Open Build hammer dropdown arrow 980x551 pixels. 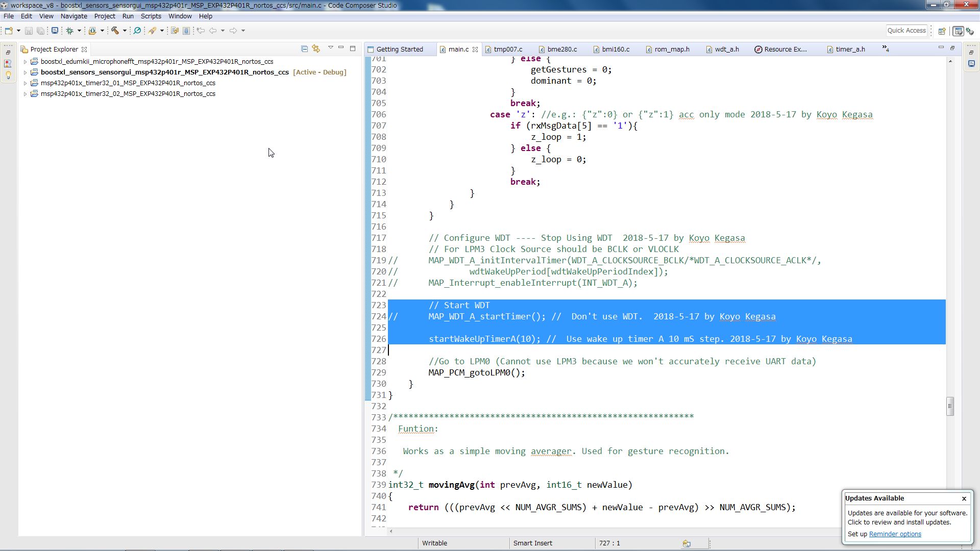tap(125, 31)
